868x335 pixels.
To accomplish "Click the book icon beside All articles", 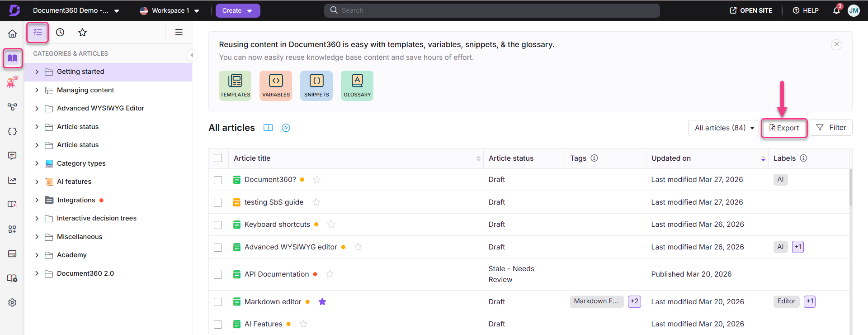I will [268, 128].
